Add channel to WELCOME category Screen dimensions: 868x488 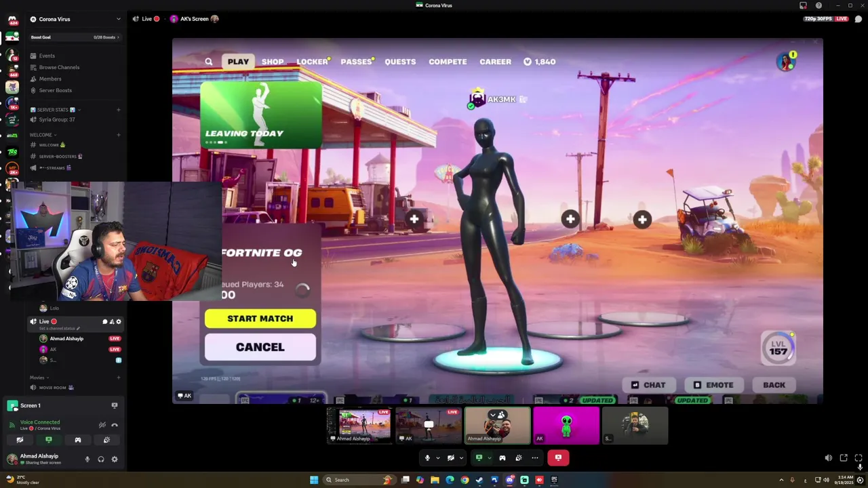[118, 135]
